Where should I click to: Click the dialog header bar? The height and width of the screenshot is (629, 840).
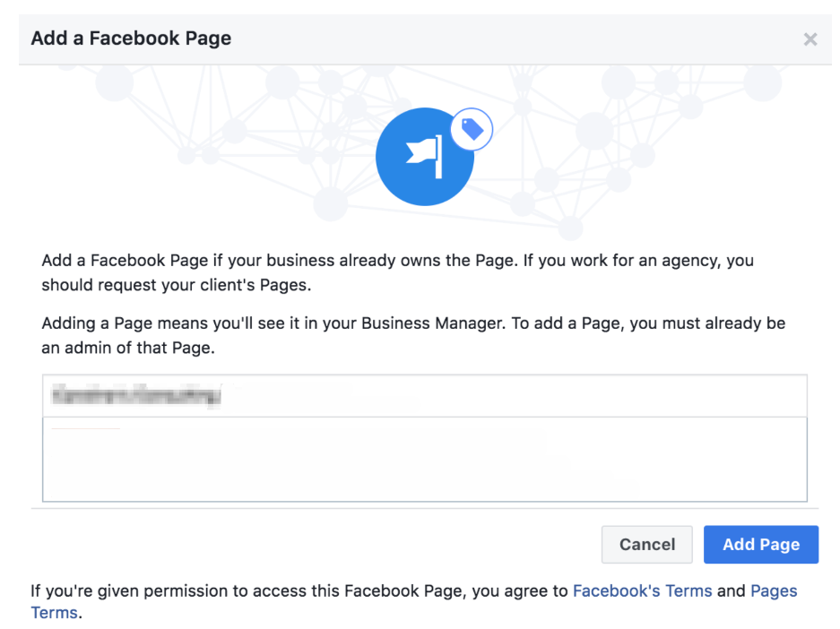pyautogui.click(x=425, y=39)
